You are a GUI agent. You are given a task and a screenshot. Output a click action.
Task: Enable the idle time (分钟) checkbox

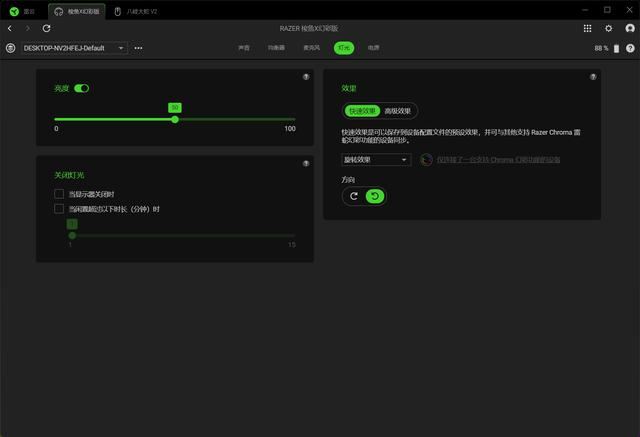point(59,209)
